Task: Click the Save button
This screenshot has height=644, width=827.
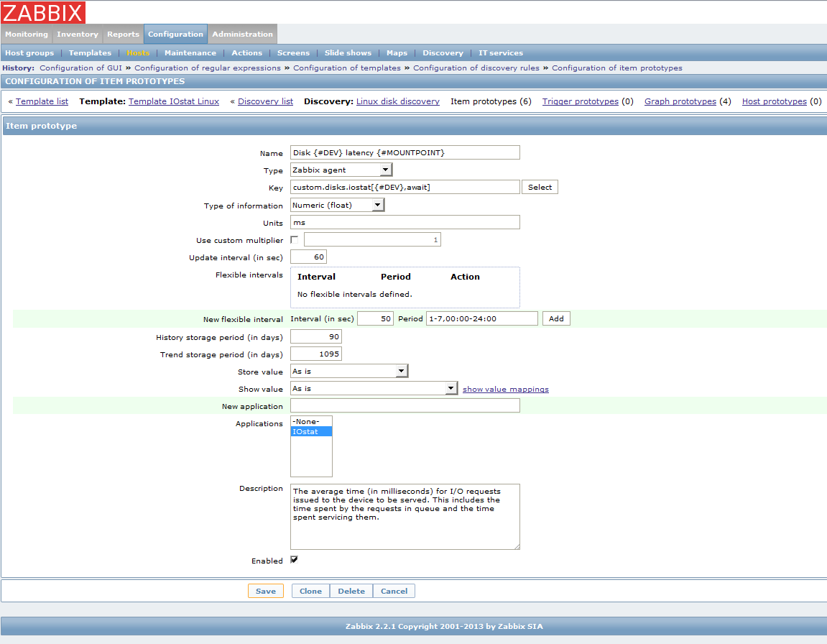Action: 265,591
